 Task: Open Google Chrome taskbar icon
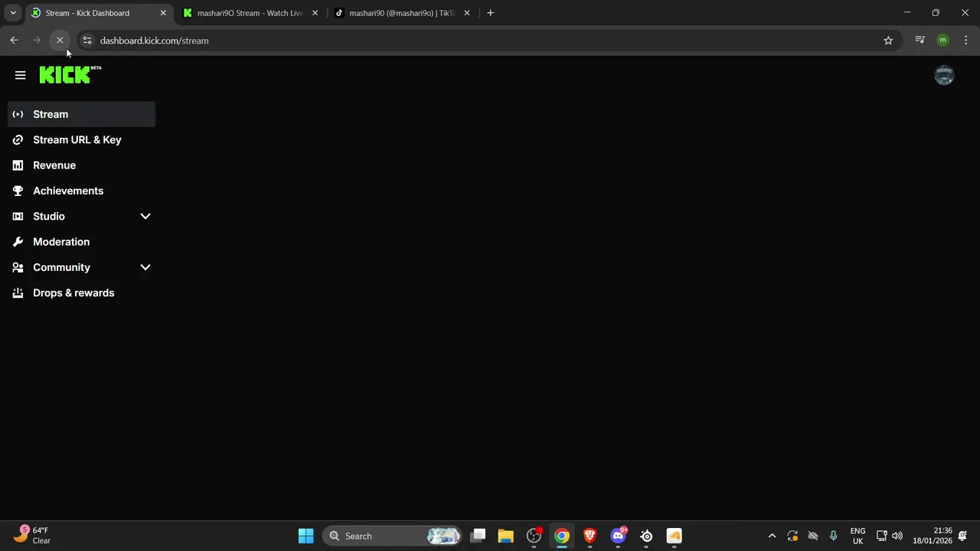562,536
